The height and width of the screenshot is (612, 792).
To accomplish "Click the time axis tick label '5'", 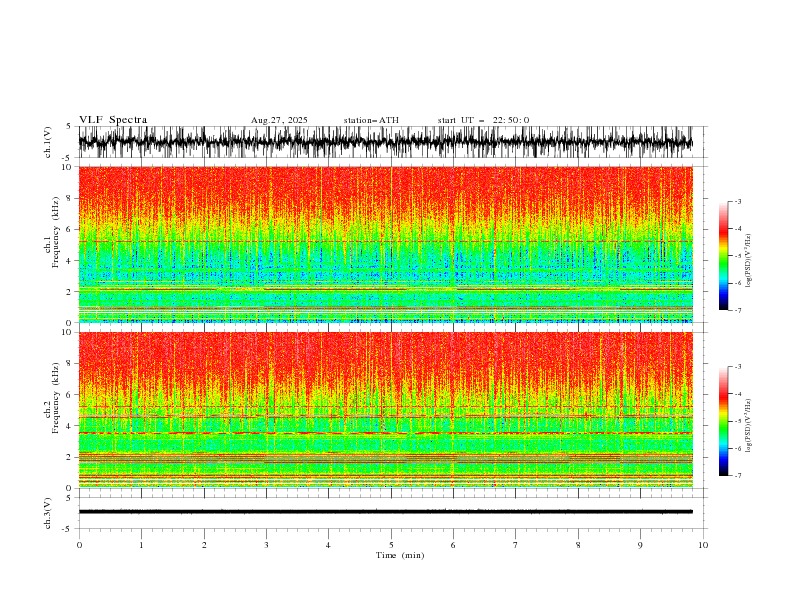I will tap(391, 545).
